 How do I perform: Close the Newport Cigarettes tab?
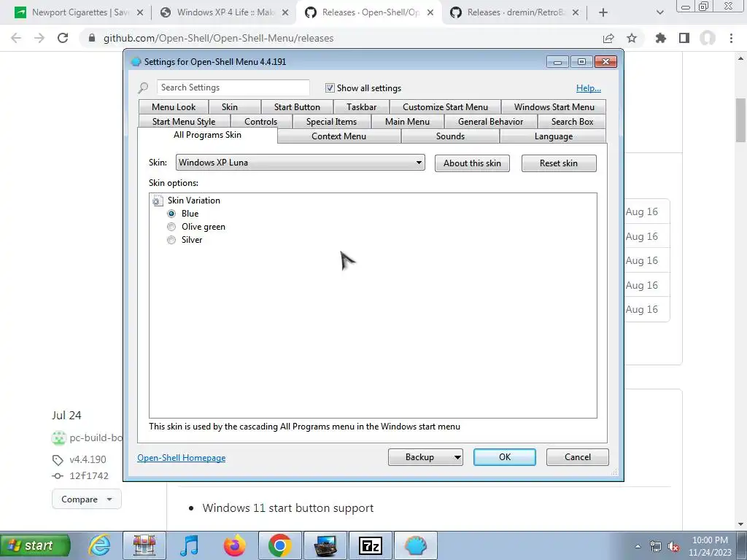pos(140,12)
